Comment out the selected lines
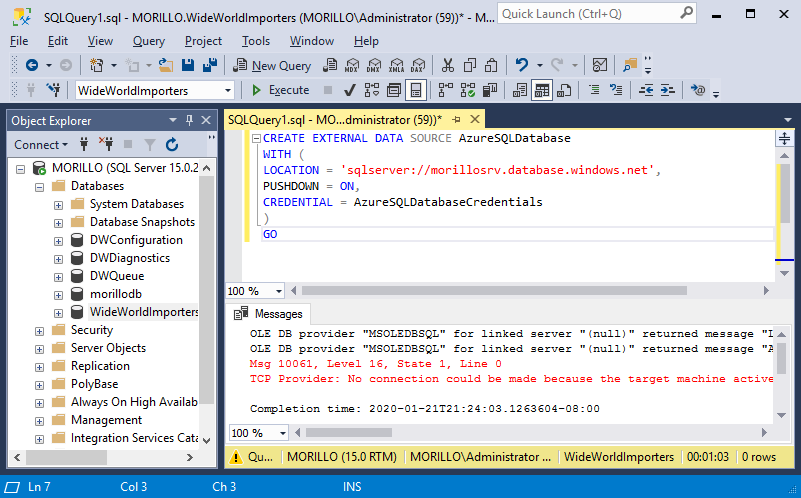801x498 pixels. coord(594,90)
